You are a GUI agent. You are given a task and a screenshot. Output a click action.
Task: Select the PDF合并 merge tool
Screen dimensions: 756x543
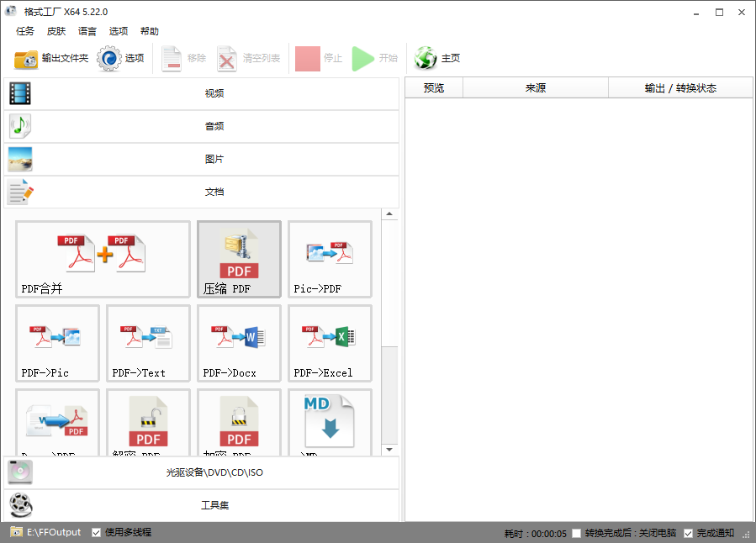point(103,259)
